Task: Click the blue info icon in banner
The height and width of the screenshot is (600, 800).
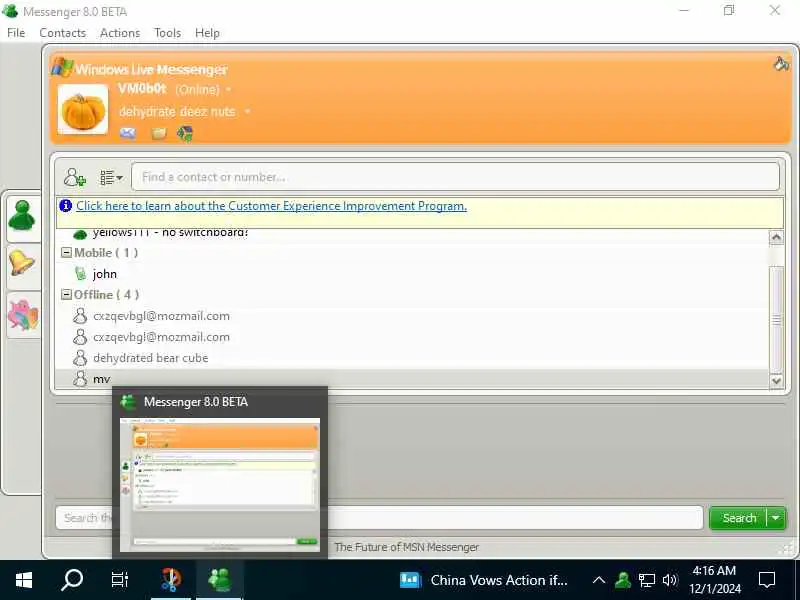Action: coord(65,206)
